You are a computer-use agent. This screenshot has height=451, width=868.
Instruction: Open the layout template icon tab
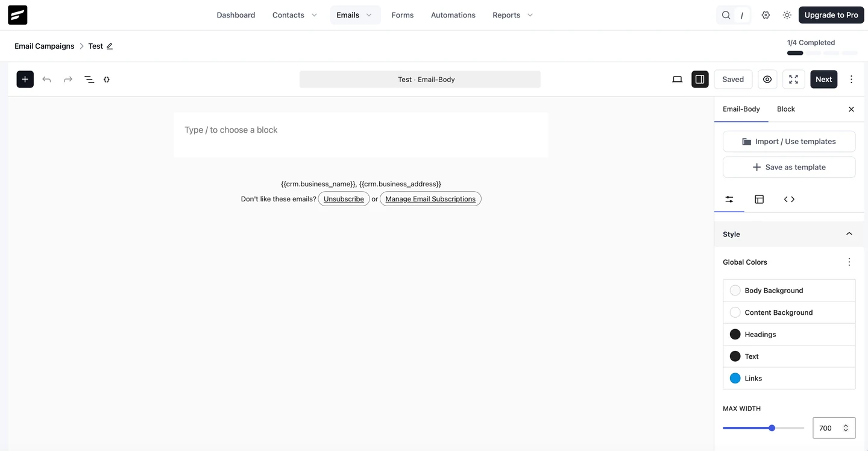(759, 199)
